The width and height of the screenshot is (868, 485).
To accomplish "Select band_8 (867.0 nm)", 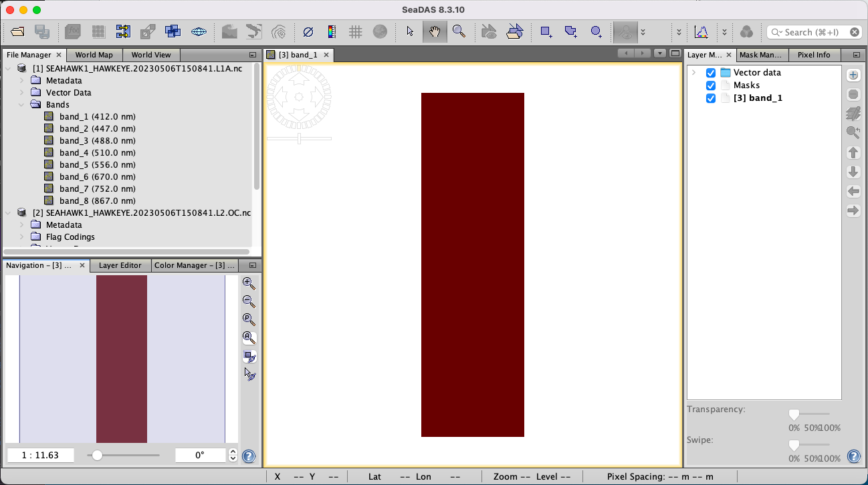I will tap(97, 200).
